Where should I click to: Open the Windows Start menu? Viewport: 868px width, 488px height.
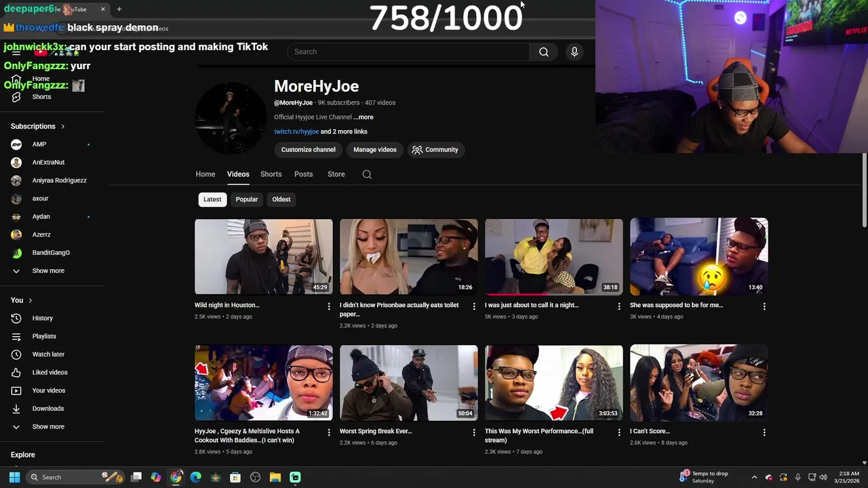coord(14,477)
